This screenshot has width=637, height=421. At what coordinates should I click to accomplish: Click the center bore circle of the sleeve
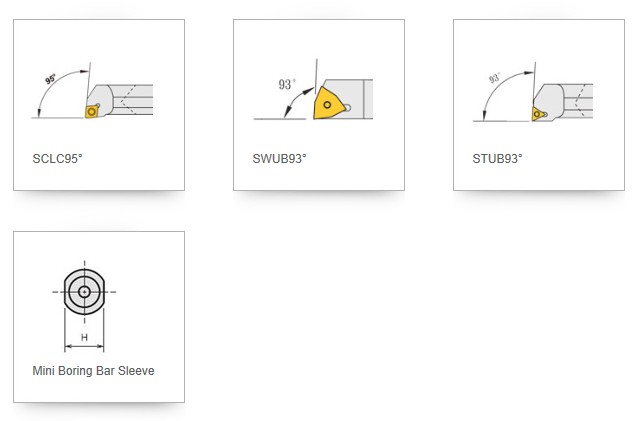(x=85, y=292)
